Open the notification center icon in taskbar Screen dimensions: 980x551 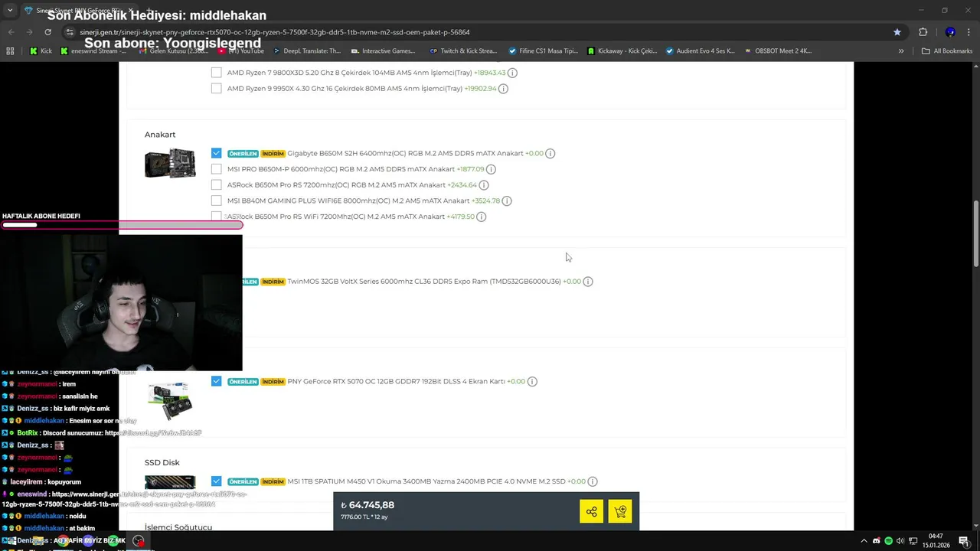tap(963, 541)
